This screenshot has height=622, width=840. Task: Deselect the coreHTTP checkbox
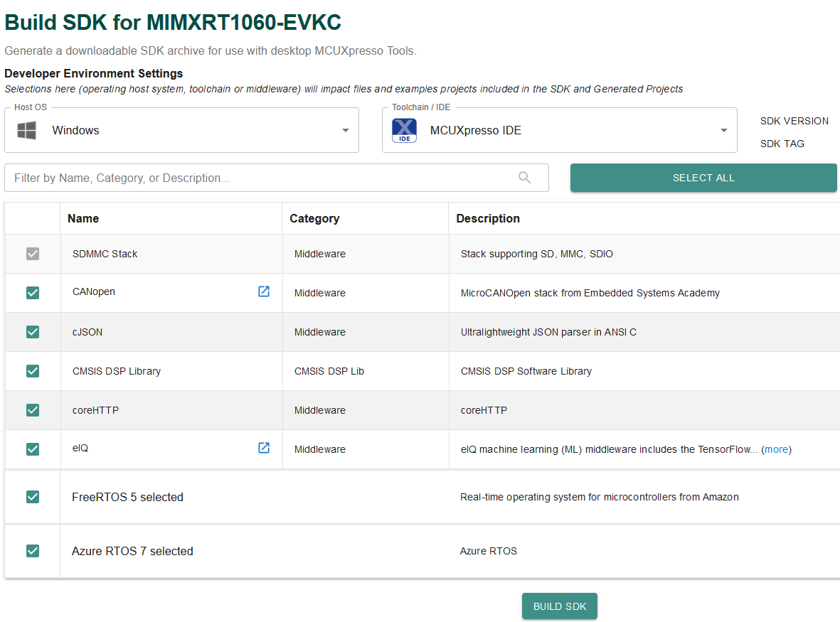pyautogui.click(x=33, y=410)
